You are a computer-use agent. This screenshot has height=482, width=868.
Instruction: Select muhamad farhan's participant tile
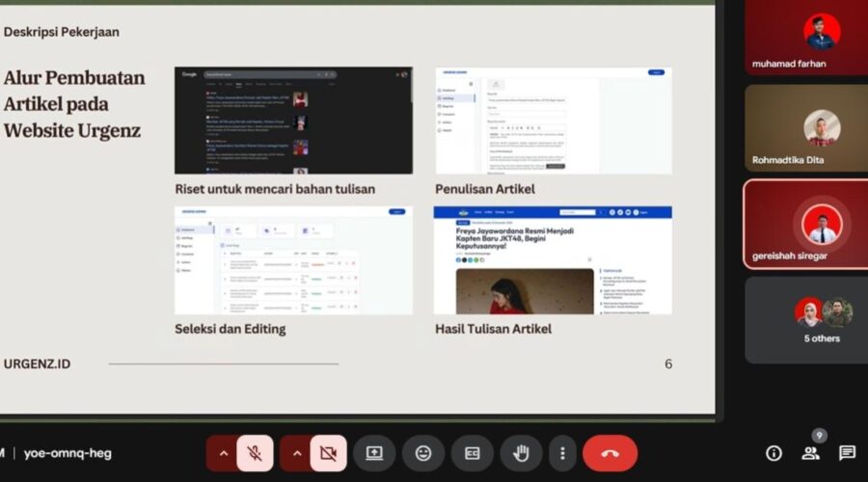coord(806,37)
